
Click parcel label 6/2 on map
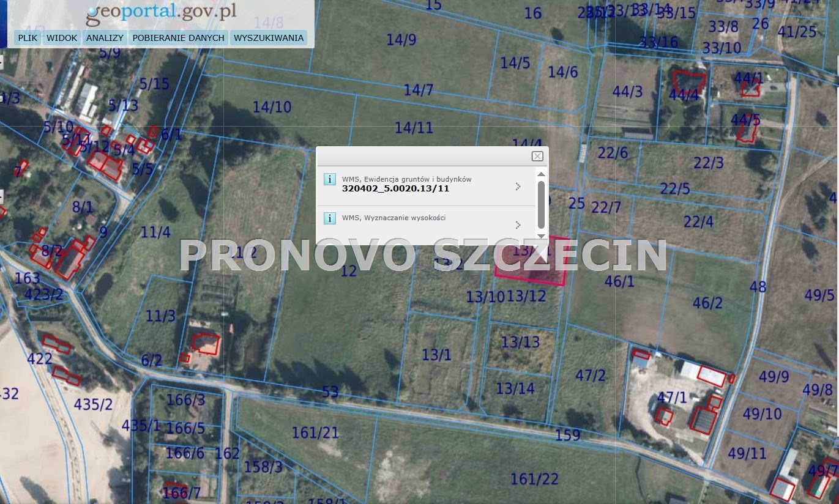click(x=152, y=361)
